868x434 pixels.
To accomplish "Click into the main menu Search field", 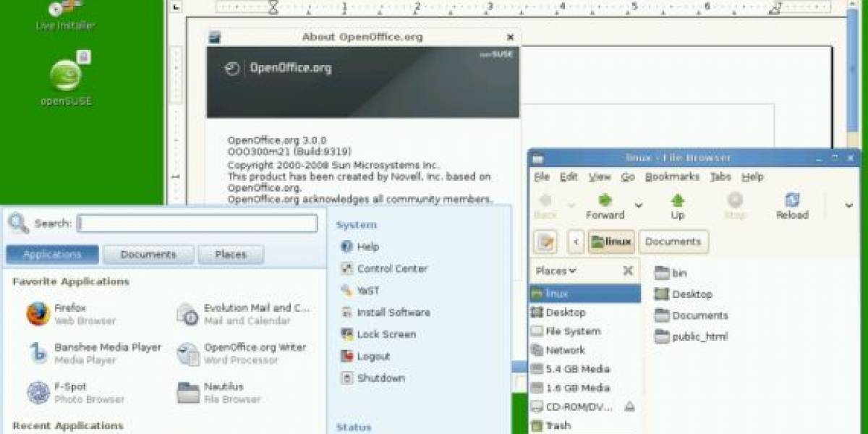I will coord(197,224).
